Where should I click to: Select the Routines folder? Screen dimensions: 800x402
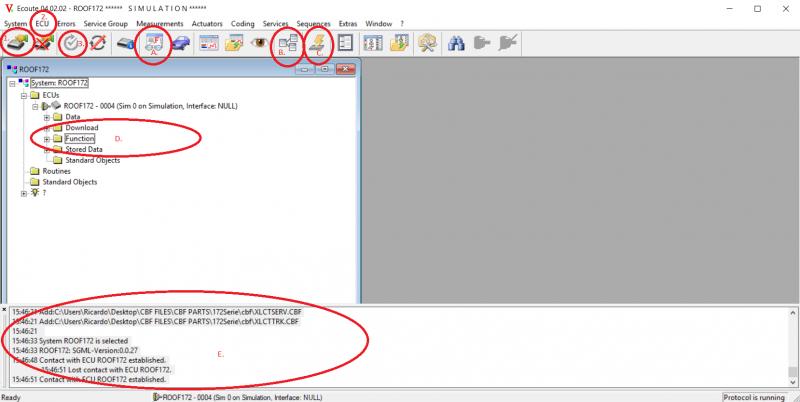(56, 171)
